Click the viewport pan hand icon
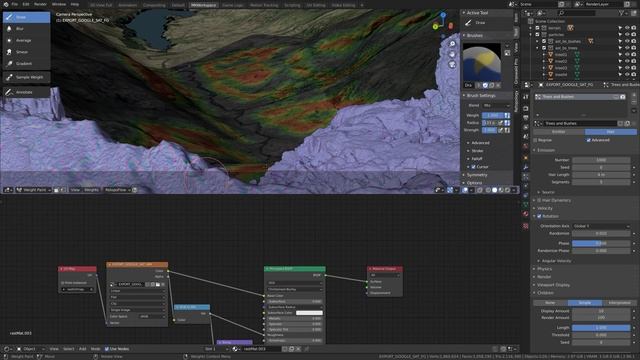This screenshot has height=360, width=640. click(x=452, y=54)
